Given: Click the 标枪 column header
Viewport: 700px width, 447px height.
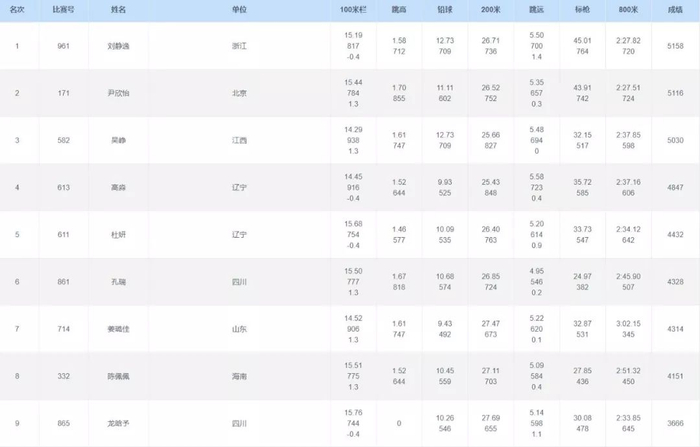Looking at the screenshot, I should [582, 8].
